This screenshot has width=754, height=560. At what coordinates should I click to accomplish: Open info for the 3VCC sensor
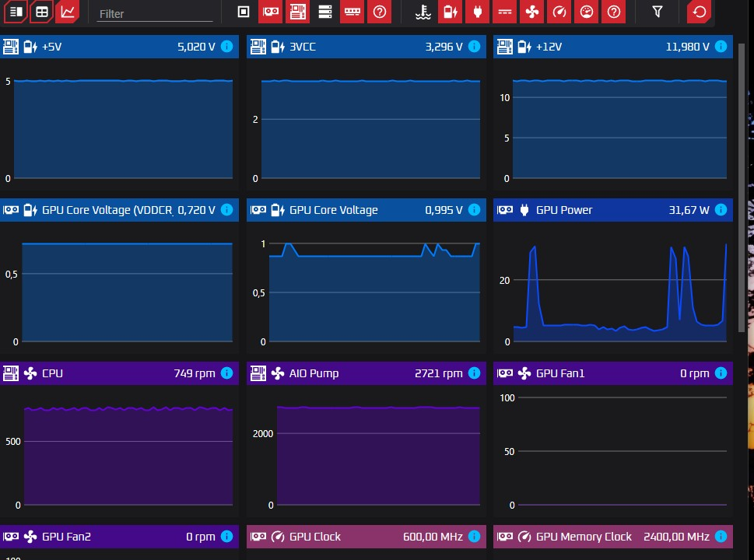pyautogui.click(x=474, y=46)
